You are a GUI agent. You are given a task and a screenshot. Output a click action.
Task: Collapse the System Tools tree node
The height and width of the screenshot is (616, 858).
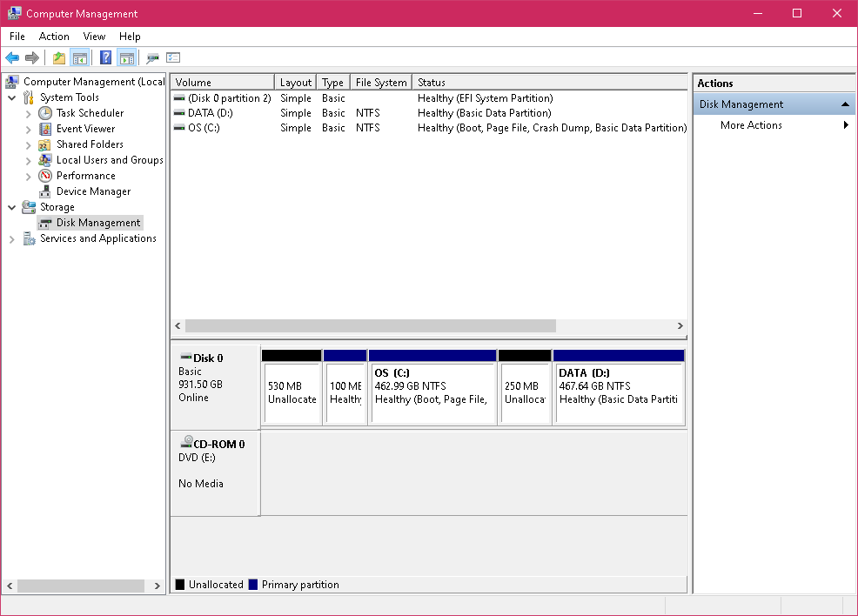(11, 98)
